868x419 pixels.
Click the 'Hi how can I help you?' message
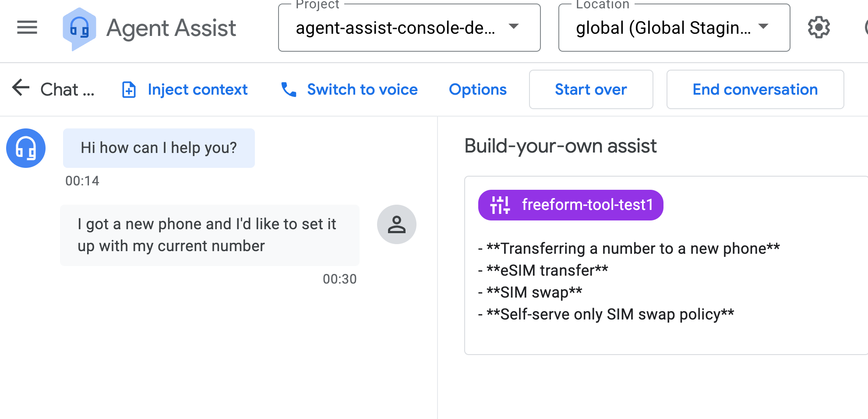pyautogui.click(x=159, y=148)
